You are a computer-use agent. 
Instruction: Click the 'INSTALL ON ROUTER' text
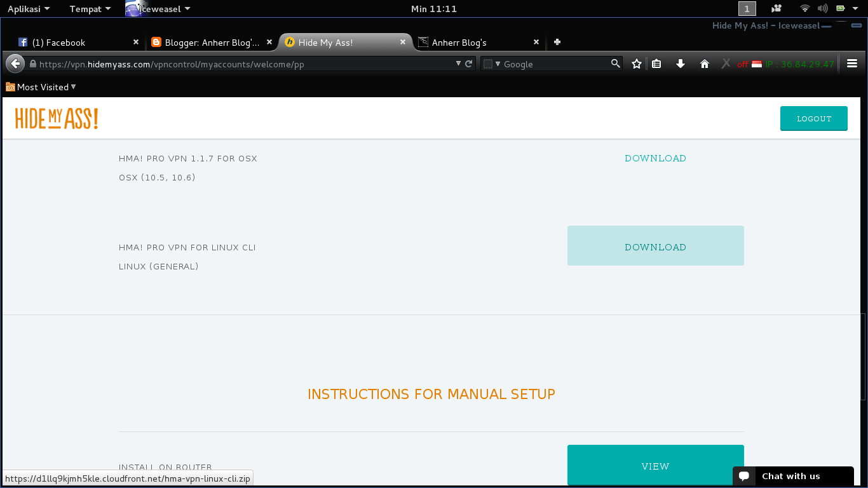(x=165, y=467)
